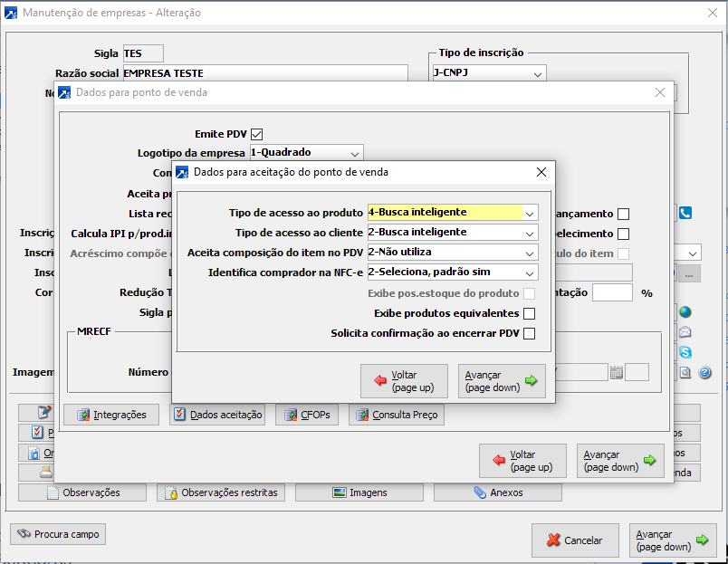The image size is (728, 564).
Task: Toggle the 'ançamento' checkbox
Action: click(624, 214)
